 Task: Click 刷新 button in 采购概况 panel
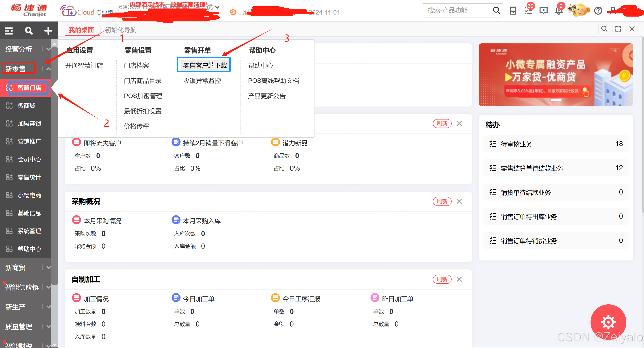click(442, 201)
